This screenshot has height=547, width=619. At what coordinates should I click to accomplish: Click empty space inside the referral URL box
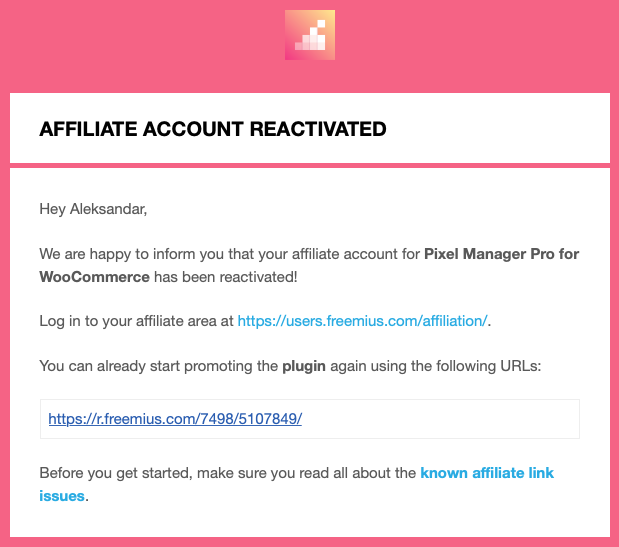(450, 419)
